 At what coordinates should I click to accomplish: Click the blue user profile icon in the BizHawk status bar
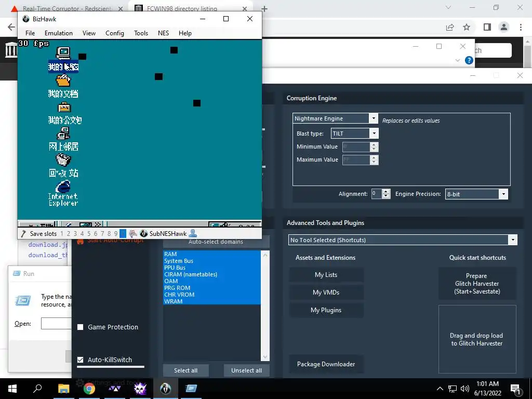[193, 233]
